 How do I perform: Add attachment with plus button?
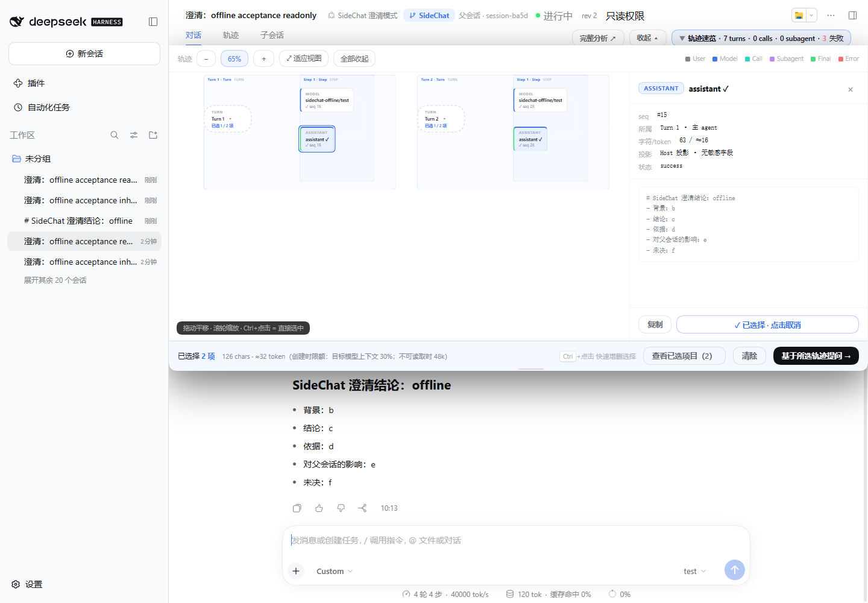coord(296,571)
